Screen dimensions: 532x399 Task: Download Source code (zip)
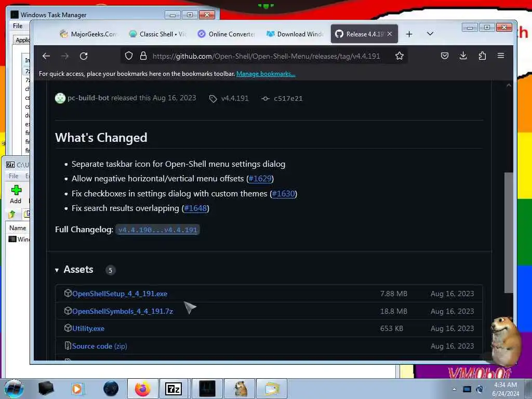(99, 346)
